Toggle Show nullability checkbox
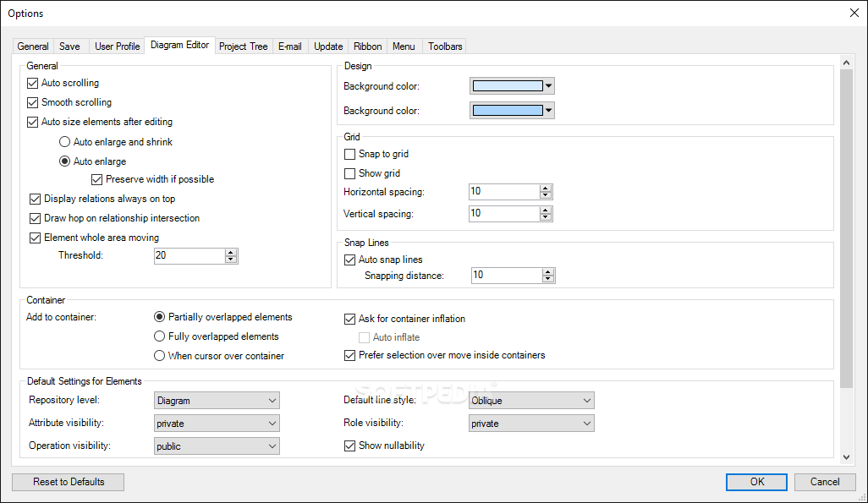The height and width of the screenshot is (503, 868). click(x=350, y=446)
